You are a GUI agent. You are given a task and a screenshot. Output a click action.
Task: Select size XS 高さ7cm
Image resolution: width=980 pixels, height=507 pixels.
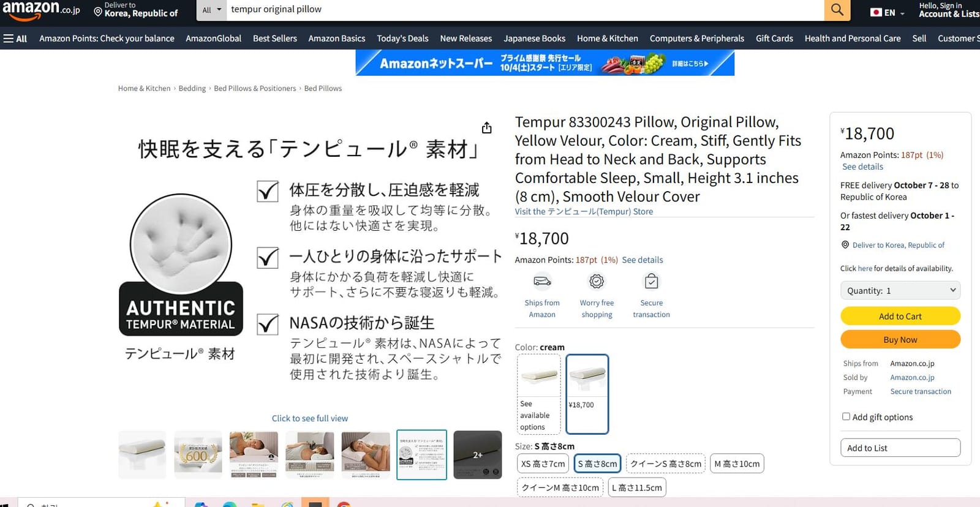tap(543, 464)
